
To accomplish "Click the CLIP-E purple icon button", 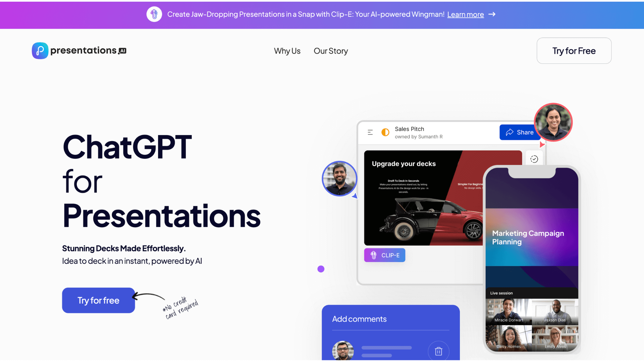I will click(x=384, y=255).
